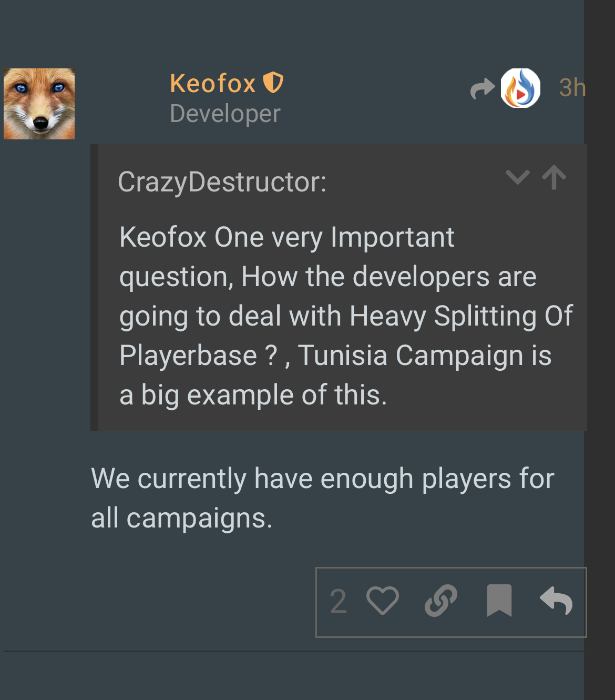Click the right-side timeline scroll strip

coord(599,350)
